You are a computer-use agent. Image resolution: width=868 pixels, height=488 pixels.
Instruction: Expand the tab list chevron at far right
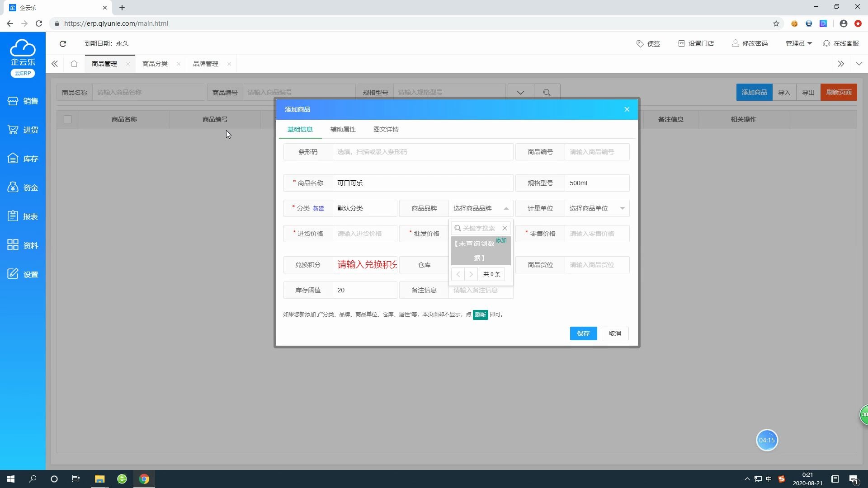click(x=859, y=64)
